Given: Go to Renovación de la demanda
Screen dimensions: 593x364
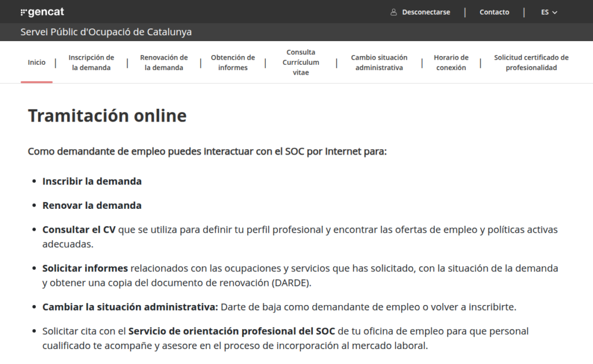Looking at the screenshot, I should click(164, 62).
